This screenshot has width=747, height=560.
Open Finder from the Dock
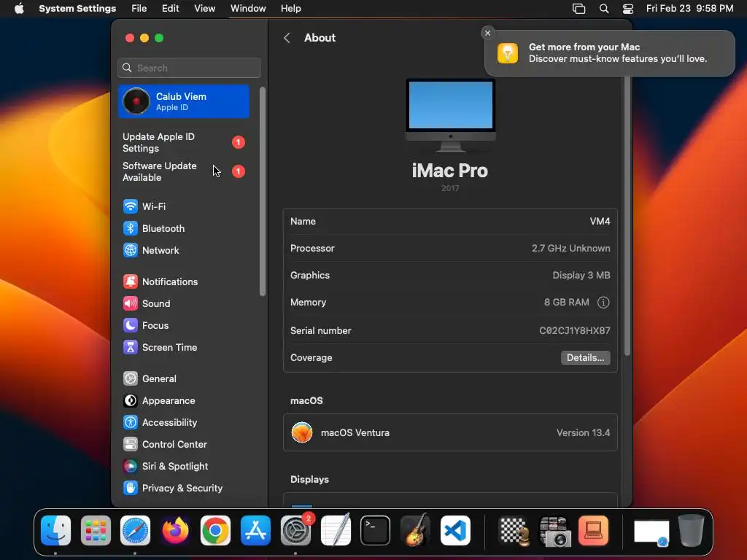click(55, 530)
